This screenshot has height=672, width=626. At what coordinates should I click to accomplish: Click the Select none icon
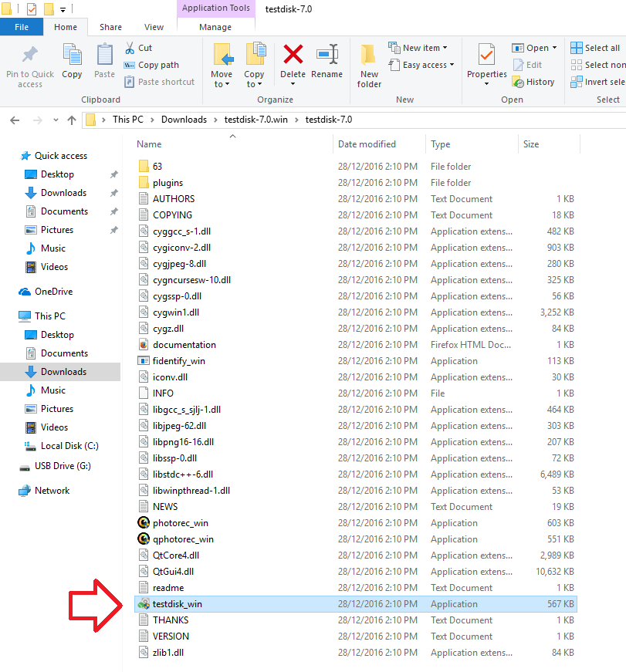[x=577, y=65]
